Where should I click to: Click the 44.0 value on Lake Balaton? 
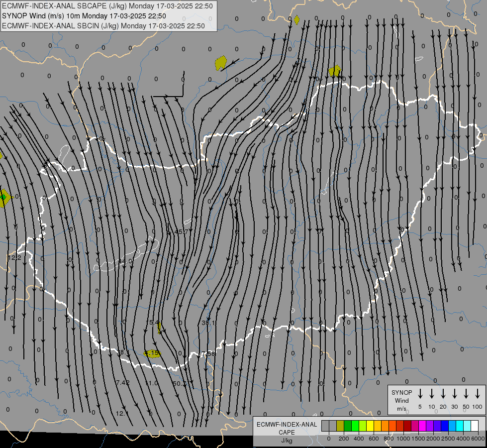pos(126,261)
